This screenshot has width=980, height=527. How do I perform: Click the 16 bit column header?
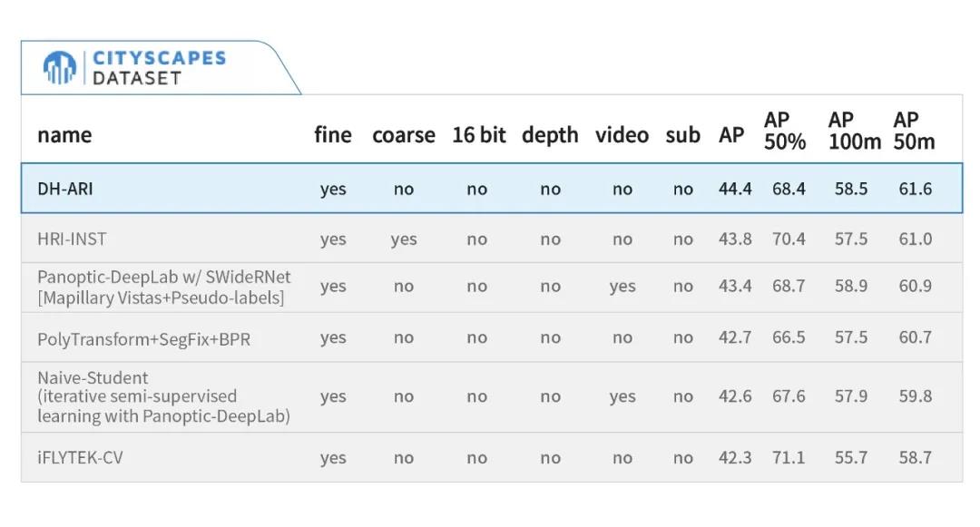click(478, 135)
